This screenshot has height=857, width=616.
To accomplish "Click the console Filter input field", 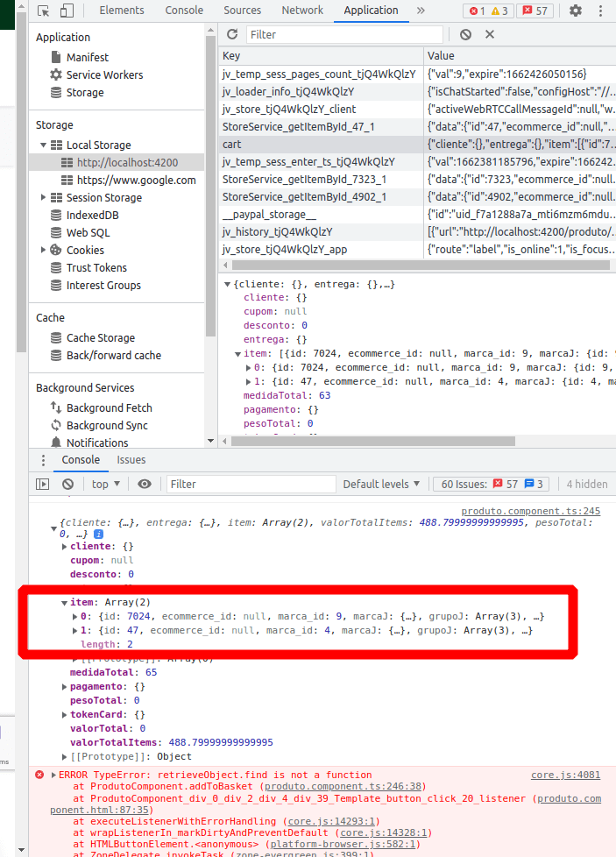I will pyautogui.click(x=251, y=485).
